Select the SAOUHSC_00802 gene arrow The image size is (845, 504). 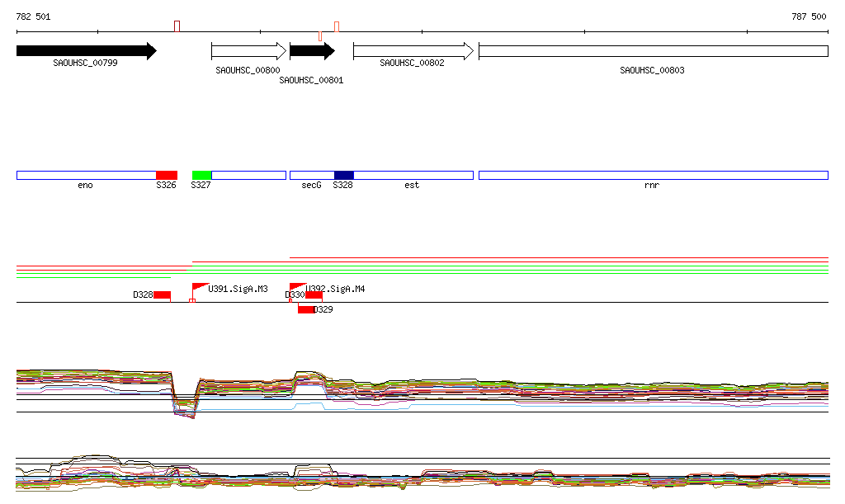point(413,51)
